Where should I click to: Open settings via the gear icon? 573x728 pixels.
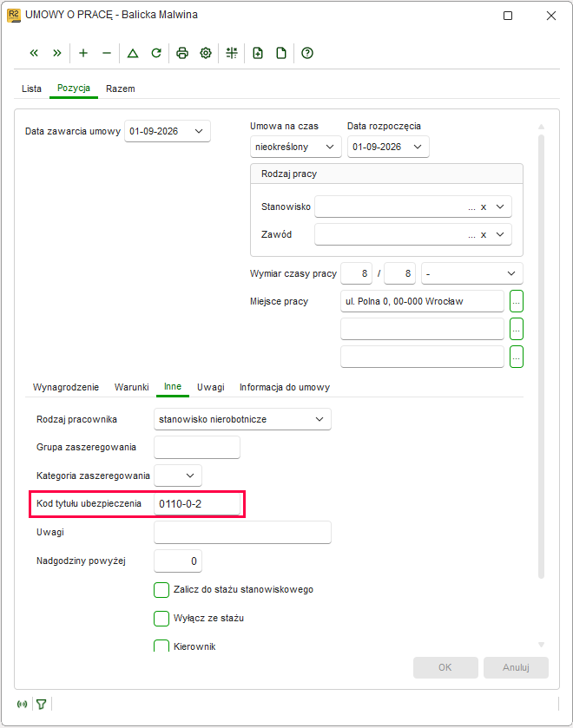pos(206,53)
